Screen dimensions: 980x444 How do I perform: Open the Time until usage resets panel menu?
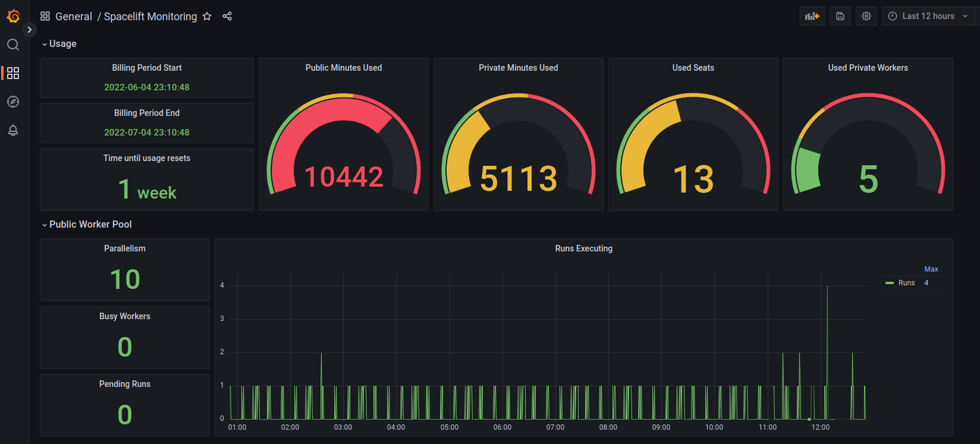[x=147, y=158]
